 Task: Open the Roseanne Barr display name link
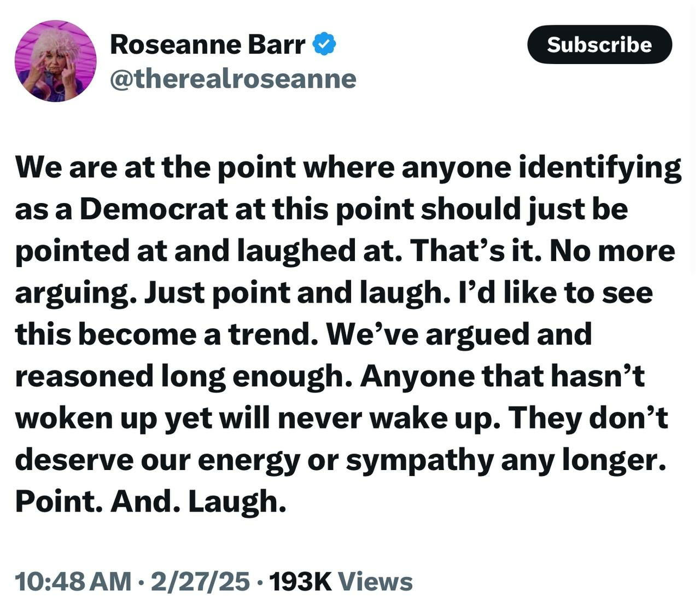(x=208, y=44)
